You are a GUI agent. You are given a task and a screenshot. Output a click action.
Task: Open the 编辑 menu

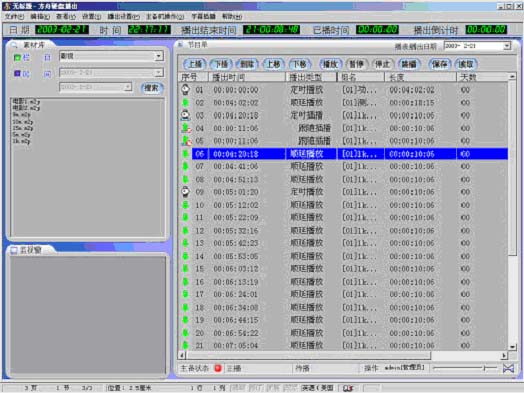(x=40, y=16)
